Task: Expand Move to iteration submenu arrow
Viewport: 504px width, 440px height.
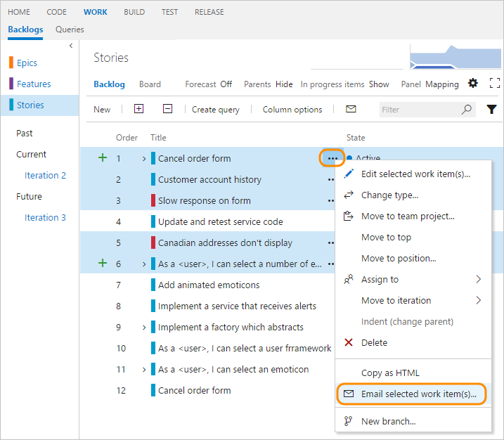Action: (x=478, y=300)
